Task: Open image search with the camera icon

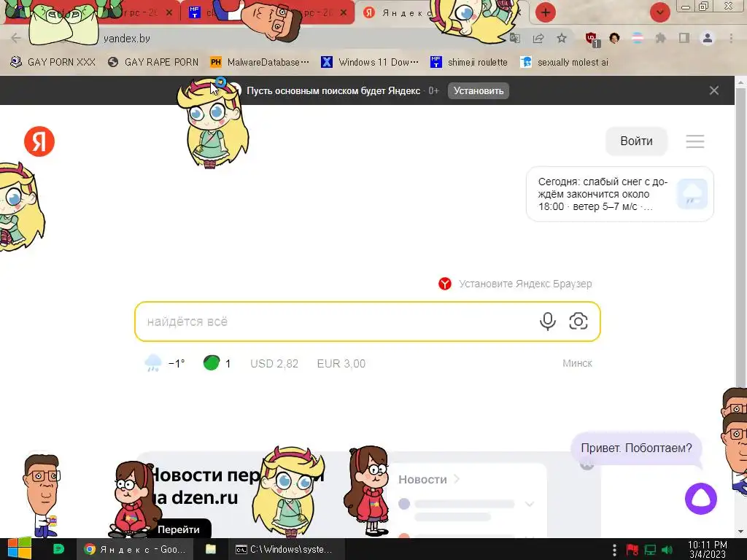Action: click(x=578, y=322)
